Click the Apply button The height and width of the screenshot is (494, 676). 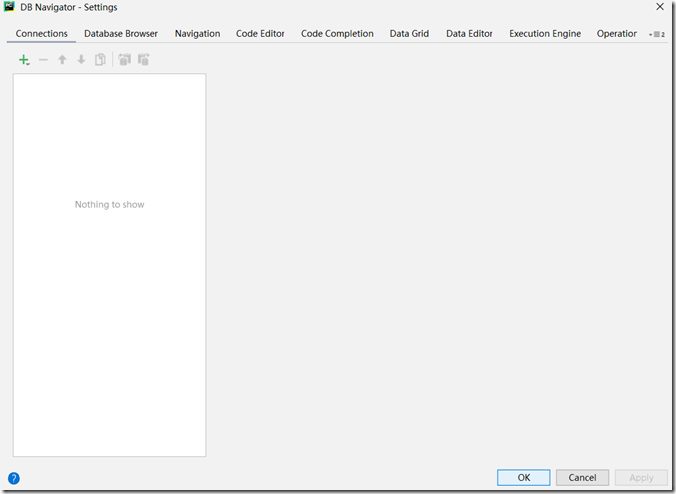coord(641,478)
